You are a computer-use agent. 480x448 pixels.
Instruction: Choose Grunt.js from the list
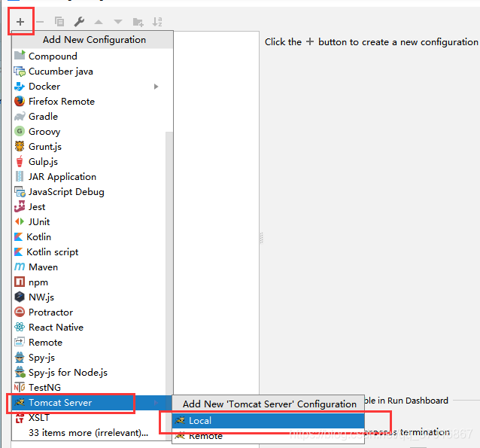(89, 147)
